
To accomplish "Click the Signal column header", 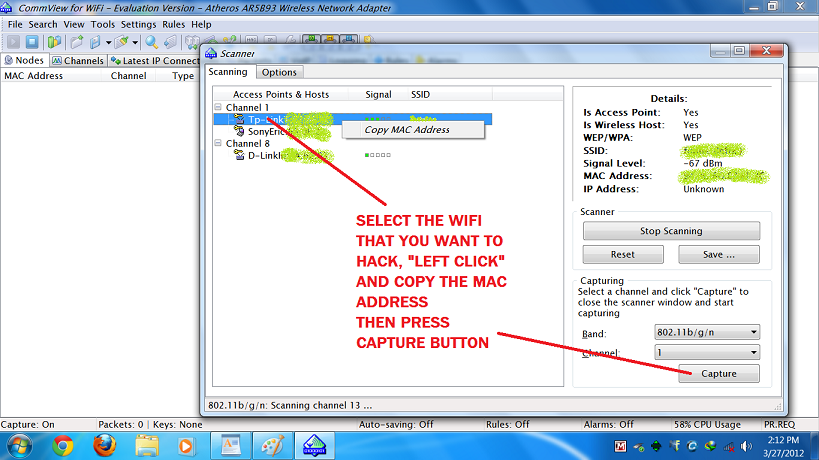I will coord(378,95).
